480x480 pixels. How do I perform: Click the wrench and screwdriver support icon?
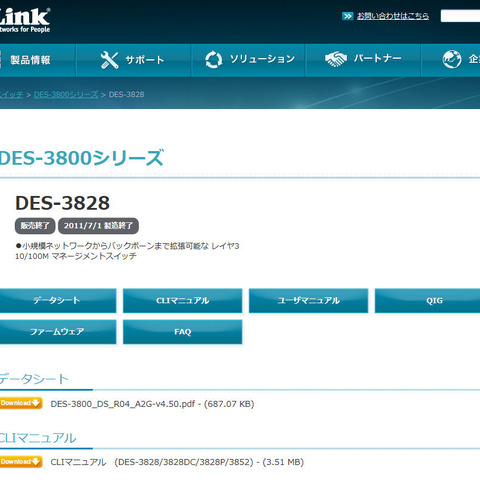click(110, 60)
